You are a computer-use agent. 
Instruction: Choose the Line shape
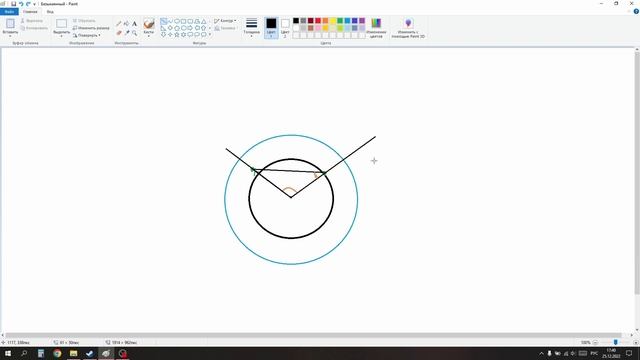164,21
